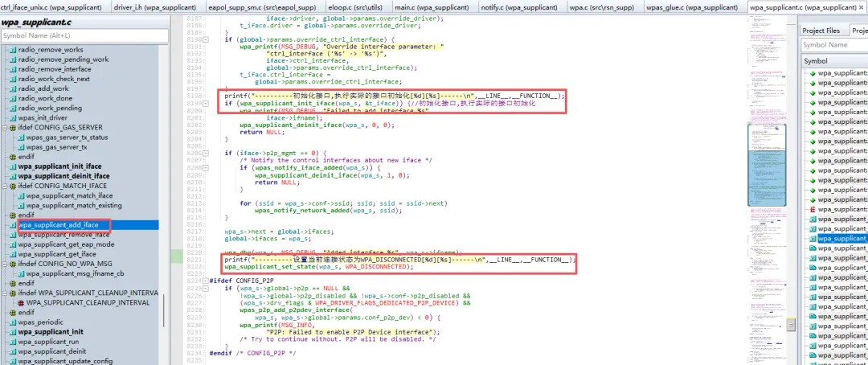Click function icon beside radio_remove_interface
Screen dimensions: 868x365
click(x=14, y=69)
